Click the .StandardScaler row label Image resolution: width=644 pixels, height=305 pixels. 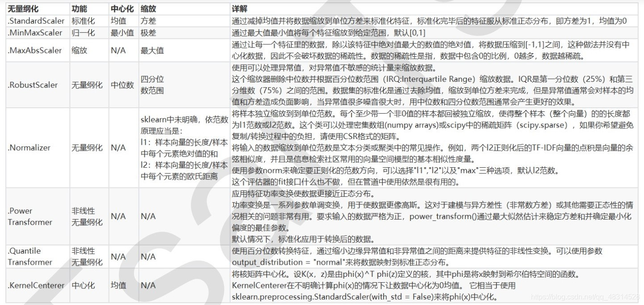(x=35, y=21)
